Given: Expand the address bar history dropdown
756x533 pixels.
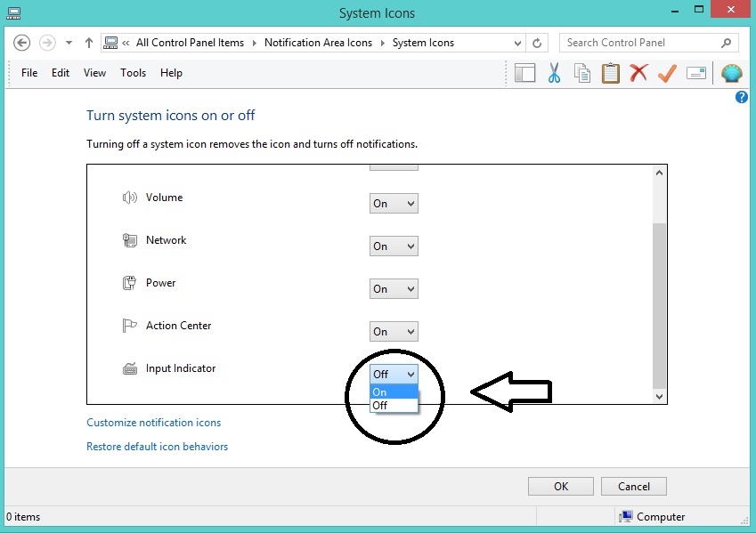Looking at the screenshot, I should coord(517,44).
